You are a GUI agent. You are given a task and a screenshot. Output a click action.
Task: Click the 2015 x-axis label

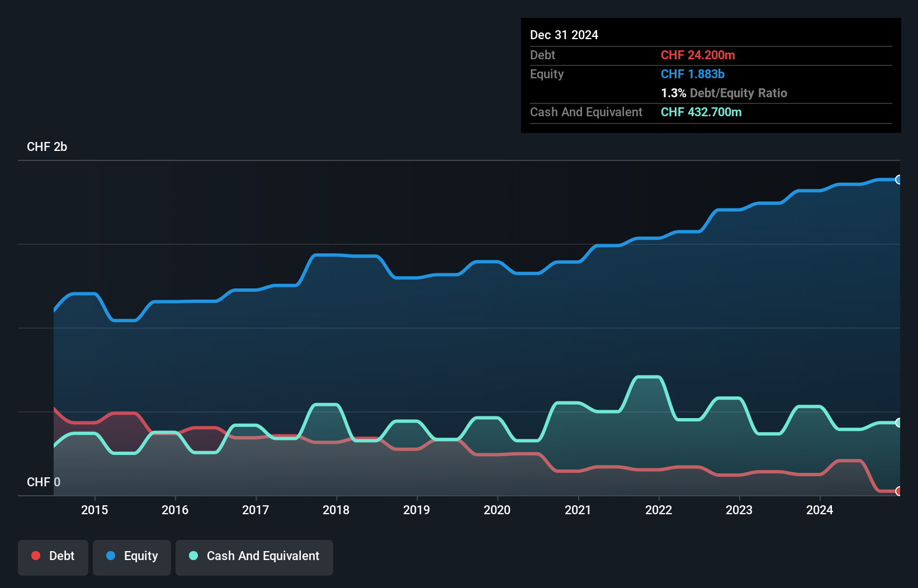coord(94,510)
